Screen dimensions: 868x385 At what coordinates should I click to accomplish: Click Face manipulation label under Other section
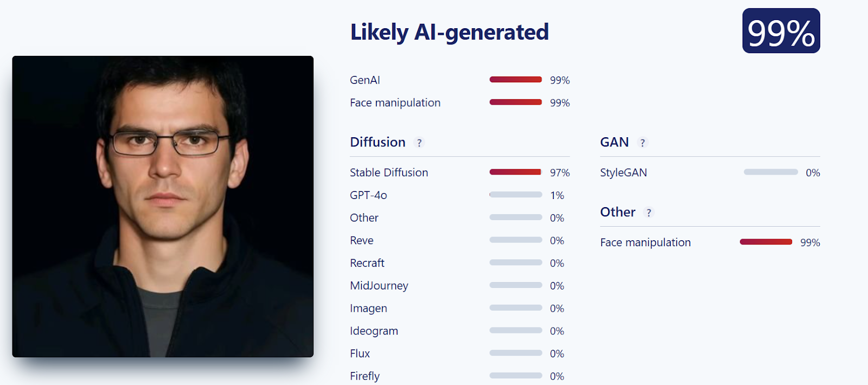(646, 242)
